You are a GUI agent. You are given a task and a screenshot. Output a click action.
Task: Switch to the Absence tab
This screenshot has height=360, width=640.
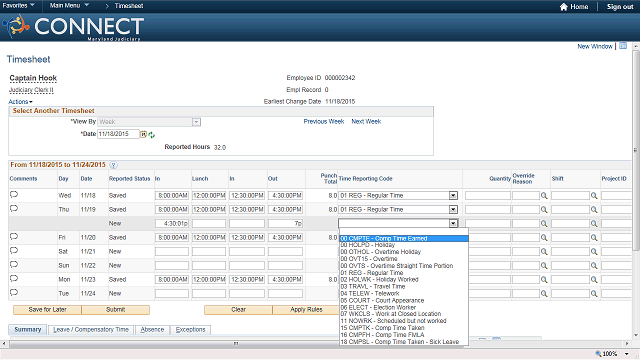coord(152,330)
